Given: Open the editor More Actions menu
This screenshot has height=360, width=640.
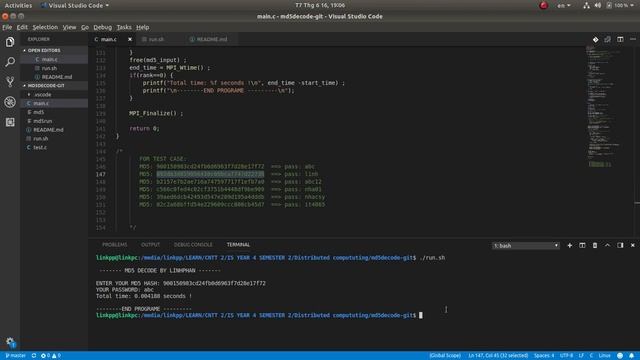Looking at the screenshot, I should click(633, 40).
